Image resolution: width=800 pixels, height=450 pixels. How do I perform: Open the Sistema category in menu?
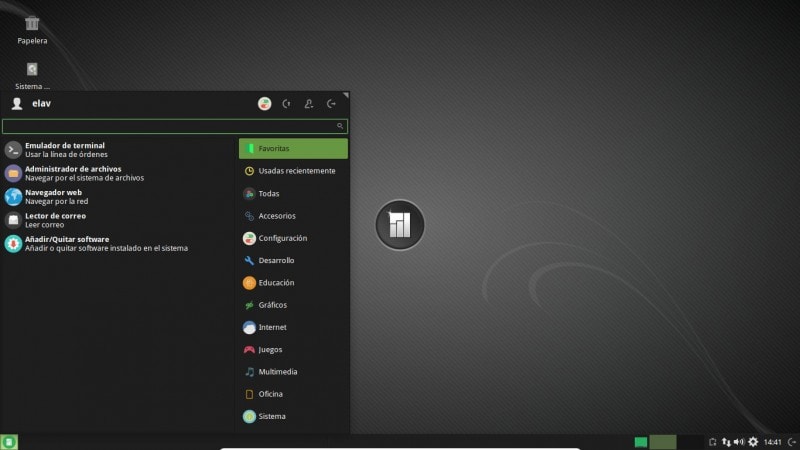293,416
